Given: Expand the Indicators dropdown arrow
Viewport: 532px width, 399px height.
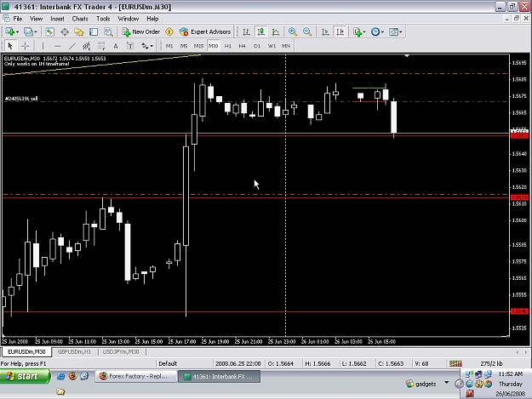Looking at the screenshot, I should click(x=364, y=31).
